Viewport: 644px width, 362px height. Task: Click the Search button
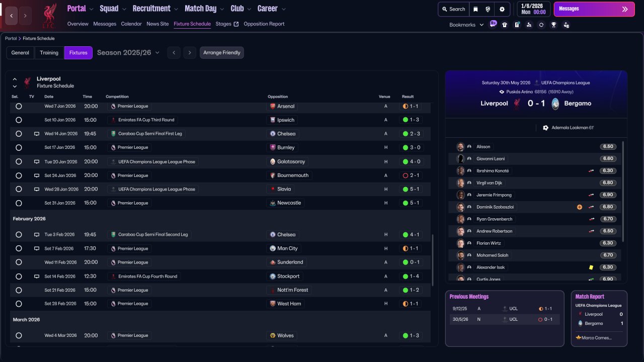click(453, 9)
